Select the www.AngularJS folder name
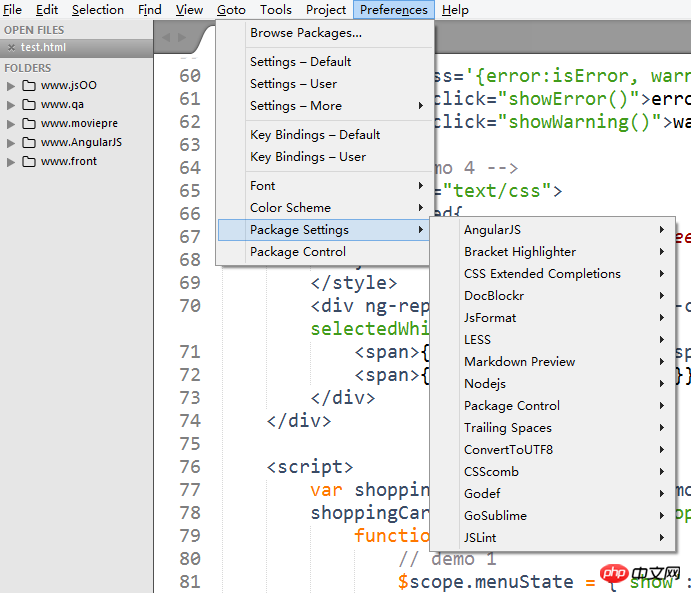The width and height of the screenshot is (691, 593). 81,142
